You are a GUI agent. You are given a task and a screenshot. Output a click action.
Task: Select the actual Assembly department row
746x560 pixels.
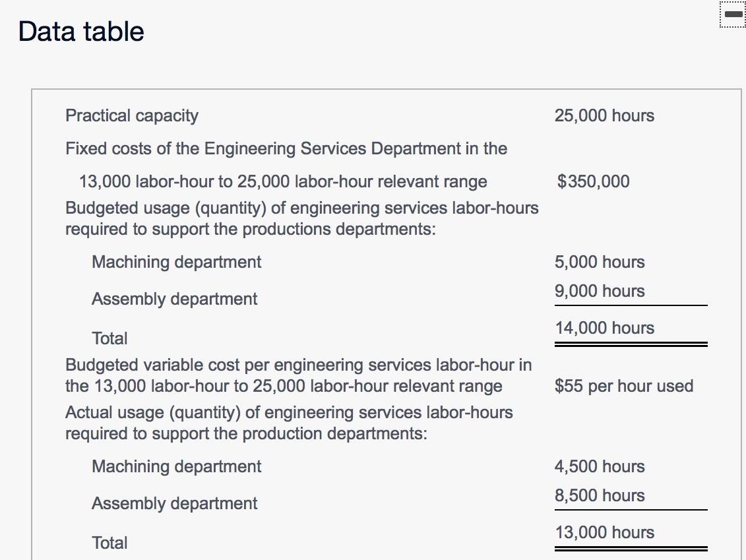[x=174, y=503]
